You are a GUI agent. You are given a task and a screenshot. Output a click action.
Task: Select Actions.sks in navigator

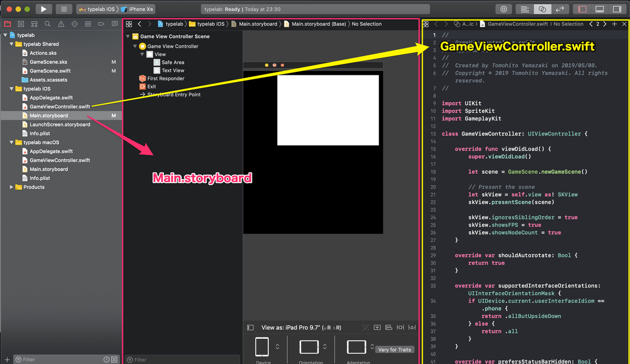[43, 53]
